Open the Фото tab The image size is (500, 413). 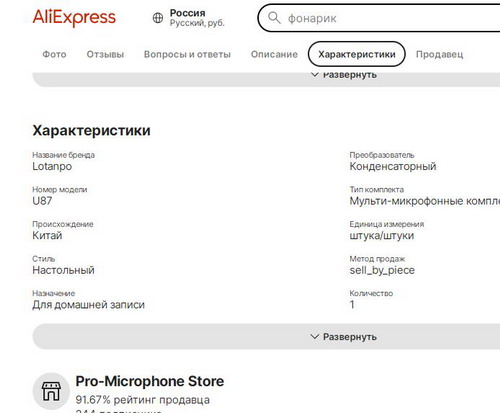click(x=54, y=54)
